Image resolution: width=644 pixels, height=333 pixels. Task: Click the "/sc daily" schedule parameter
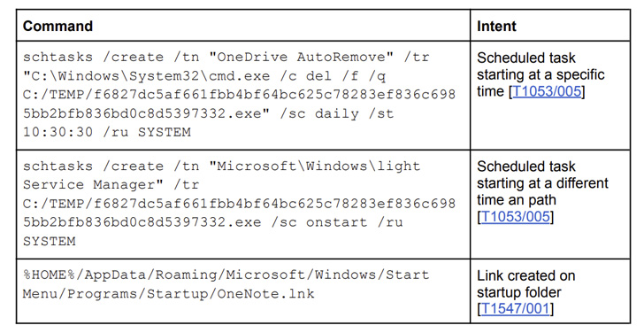pos(319,113)
